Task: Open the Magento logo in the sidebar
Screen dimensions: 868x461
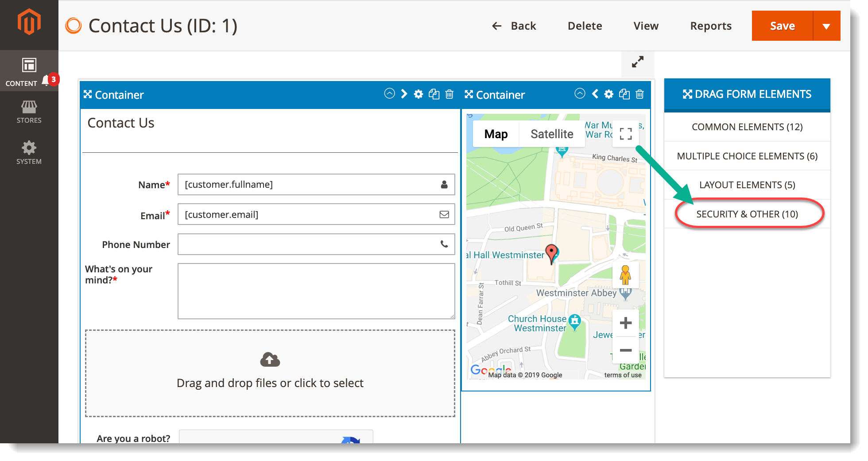Action: click(29, 20)
